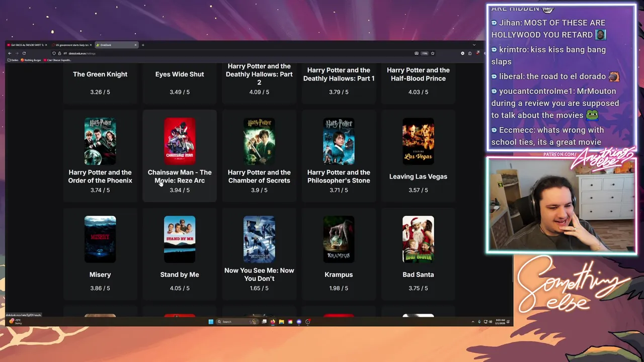644x362 pixels.
Task: Open the Misery movie poster
Action: click(100, 239)
